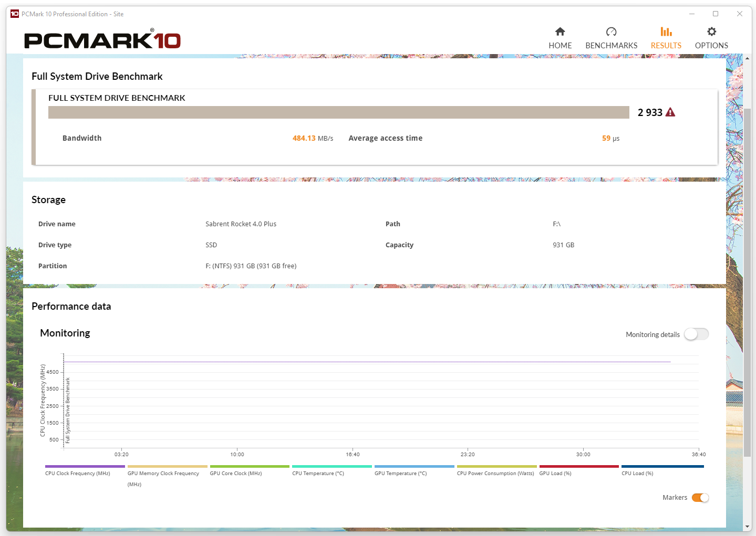Image resolution: width=756 pixels, height=536 pixels.
Task: Click the Bandwidth label
Action: point(82,138)
